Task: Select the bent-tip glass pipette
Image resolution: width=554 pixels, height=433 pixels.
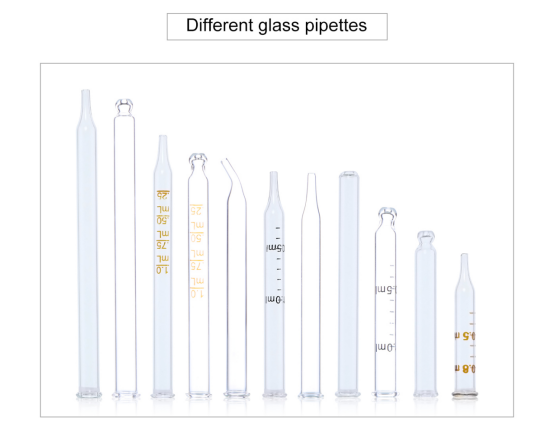Action: point(236,278)
